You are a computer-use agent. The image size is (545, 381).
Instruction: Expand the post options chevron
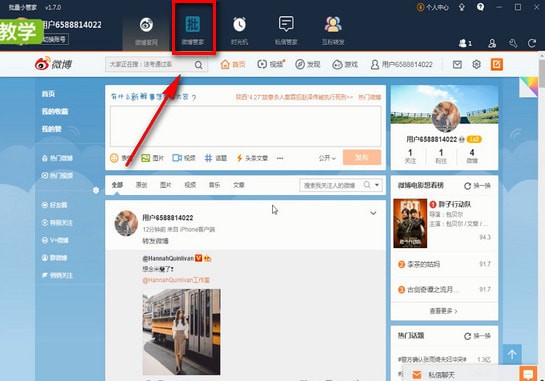[373, 213]
